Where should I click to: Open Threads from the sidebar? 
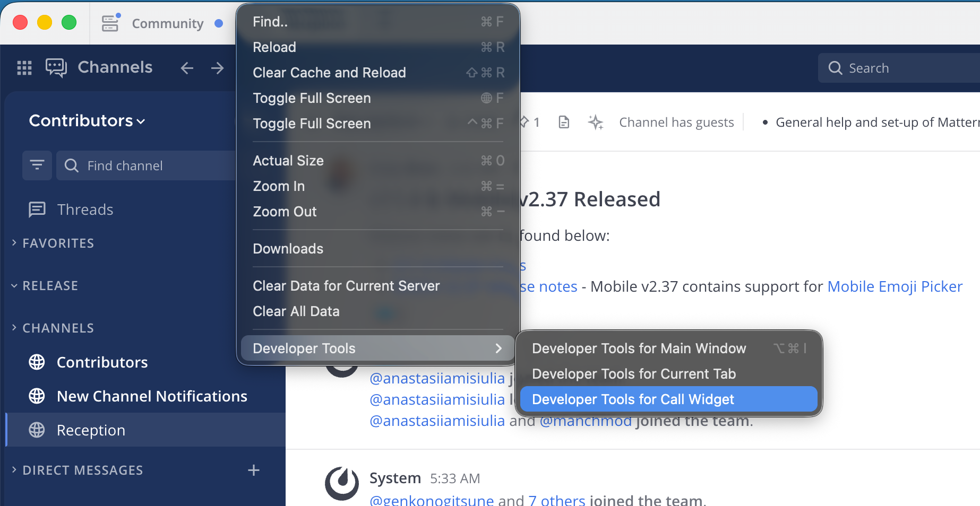pyautogui.click(x=85, y=209)
